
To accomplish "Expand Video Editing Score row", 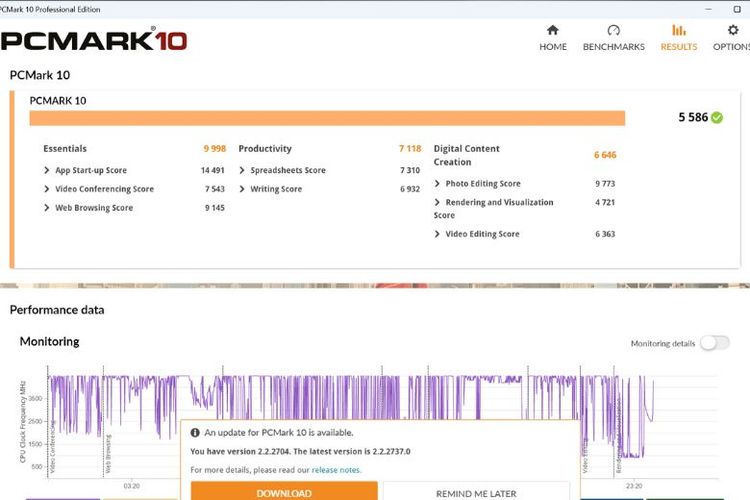I will click(438, 234).
